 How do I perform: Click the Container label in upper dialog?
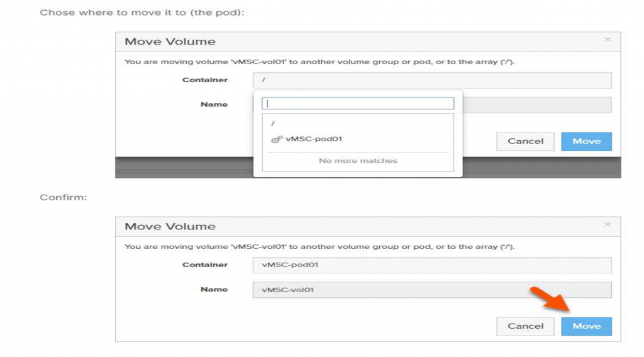(x=205, y=80)
